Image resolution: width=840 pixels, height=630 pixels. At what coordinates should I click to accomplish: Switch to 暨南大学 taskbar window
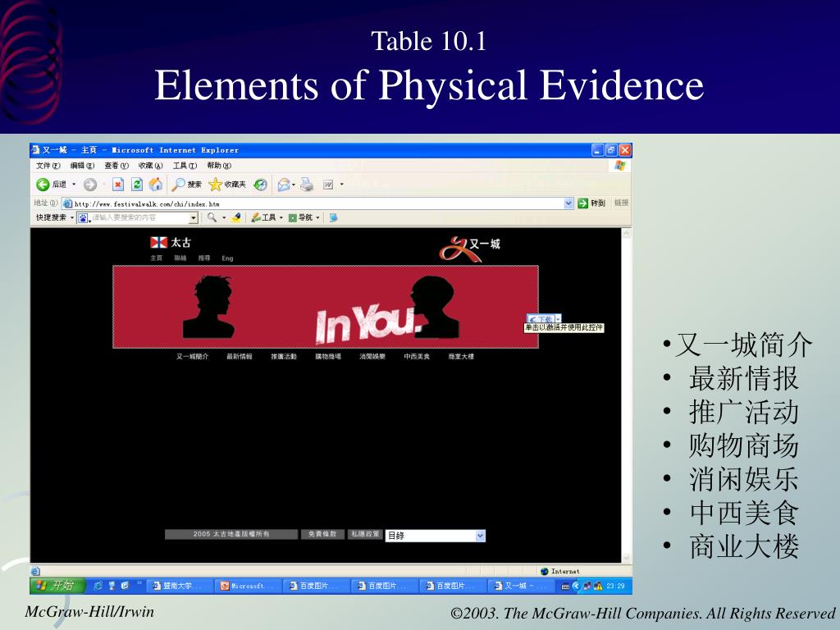179,586
